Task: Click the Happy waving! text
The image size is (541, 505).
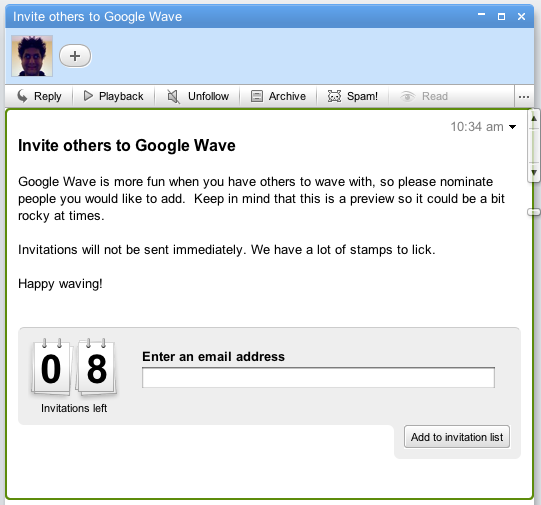Action: (x=60, y=284)
